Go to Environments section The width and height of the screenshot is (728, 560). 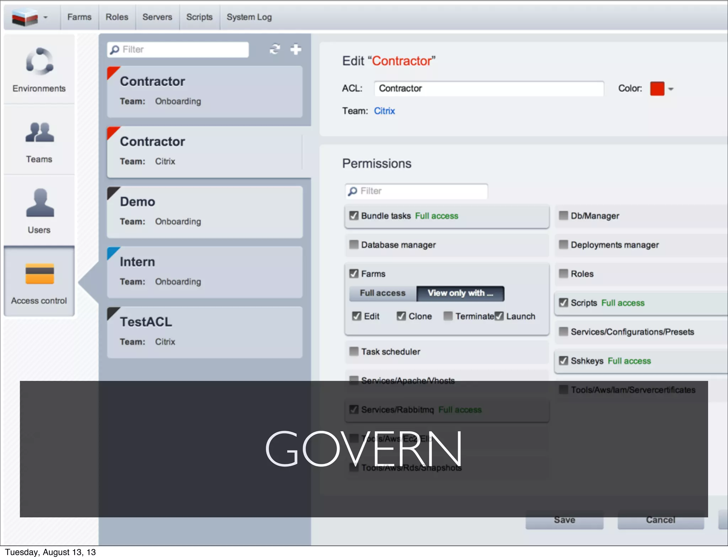(x=39, y=70)
